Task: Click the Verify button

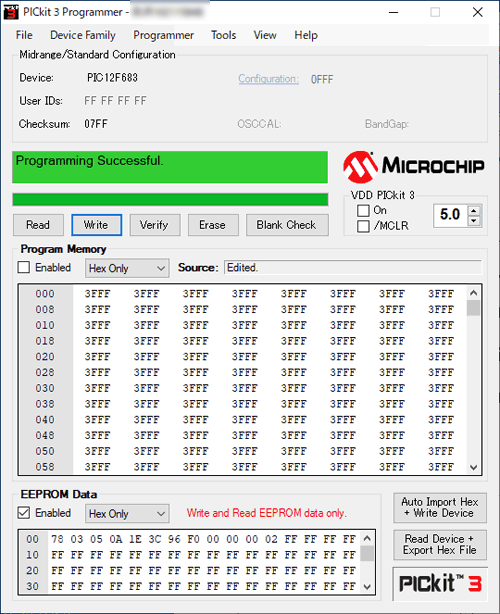Action: (155, 225)
